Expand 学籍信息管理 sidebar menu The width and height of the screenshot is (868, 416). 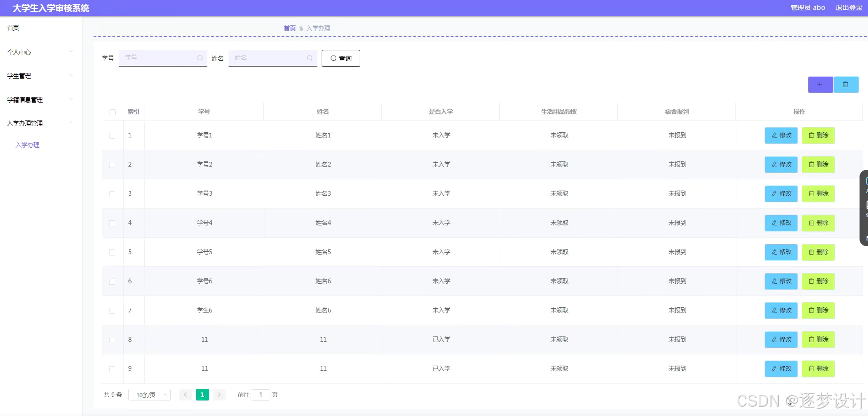click(41, 100)
